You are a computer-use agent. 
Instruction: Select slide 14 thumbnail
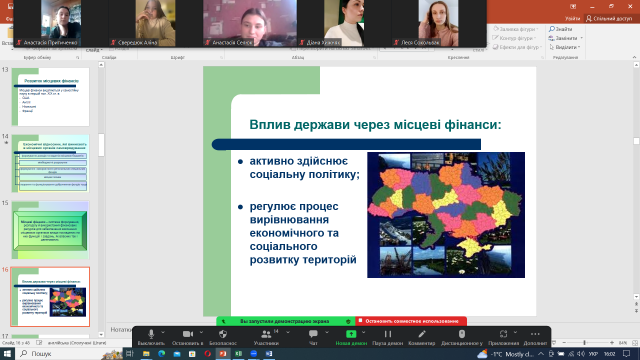point(51,163)
